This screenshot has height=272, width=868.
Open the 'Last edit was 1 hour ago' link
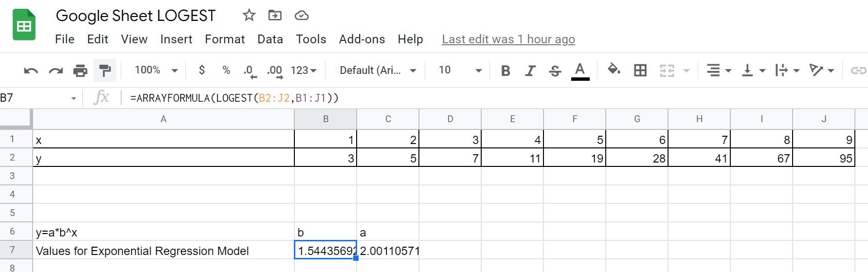pyautogui.click(x=508, y=39)
